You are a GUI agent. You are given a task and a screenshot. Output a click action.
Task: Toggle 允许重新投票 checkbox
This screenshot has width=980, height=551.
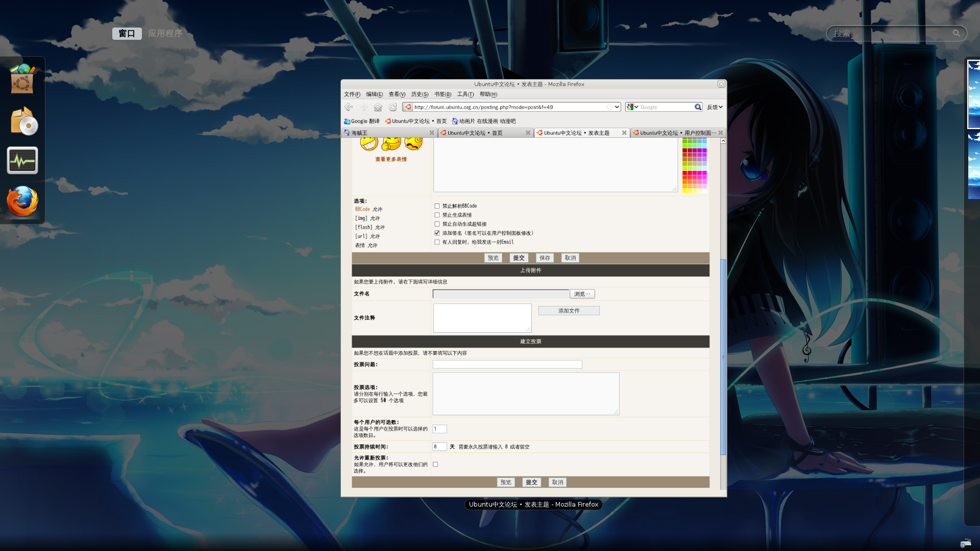pos(435,465)
